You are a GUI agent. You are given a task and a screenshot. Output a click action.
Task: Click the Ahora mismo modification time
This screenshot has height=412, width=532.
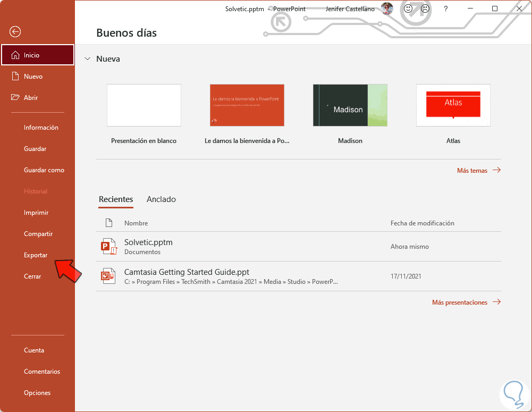(410, 247)
